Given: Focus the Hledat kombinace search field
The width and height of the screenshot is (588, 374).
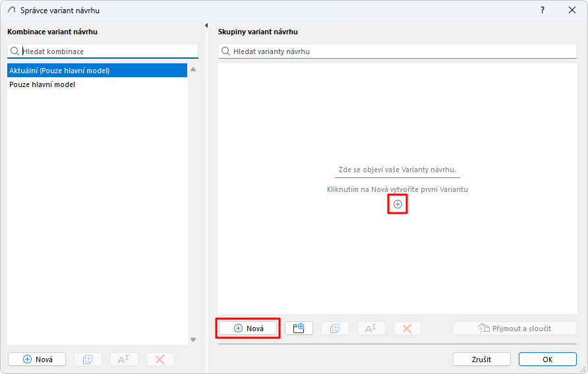Looking at the screenshot, I should pyautogui.click(x=103, y=51).
